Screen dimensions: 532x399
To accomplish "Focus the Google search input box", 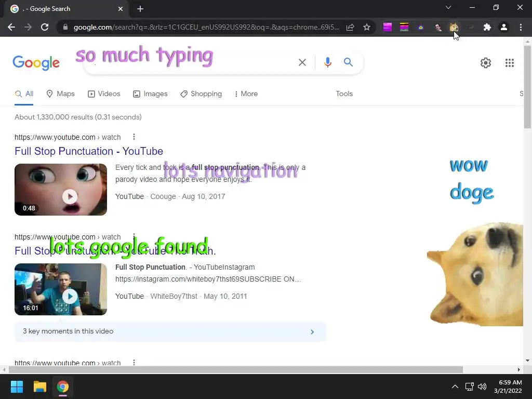I will [x=190, y=62].
